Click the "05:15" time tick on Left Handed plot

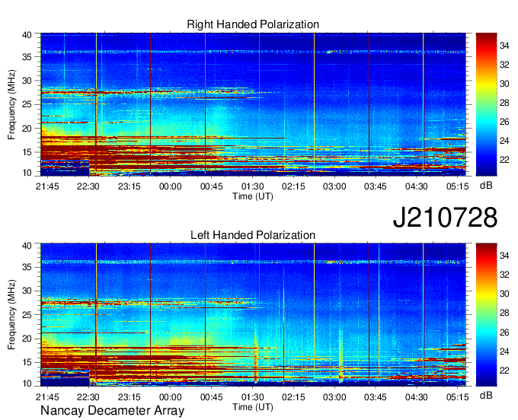tap(458, 397)
